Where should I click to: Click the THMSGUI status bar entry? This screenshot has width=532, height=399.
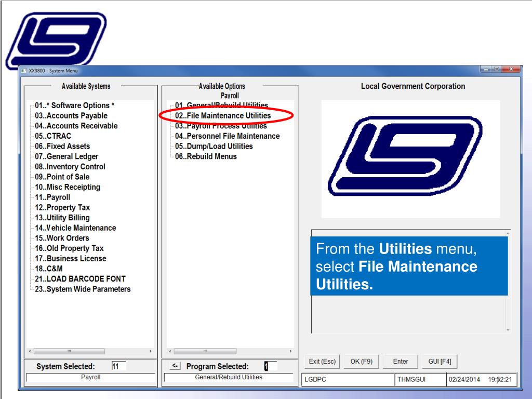pyautogui.click(x=420, y=379)
